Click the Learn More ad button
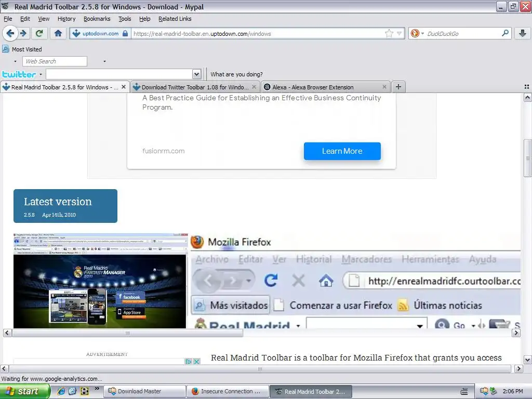Screen dimensions: 532x399 point(342,151)
